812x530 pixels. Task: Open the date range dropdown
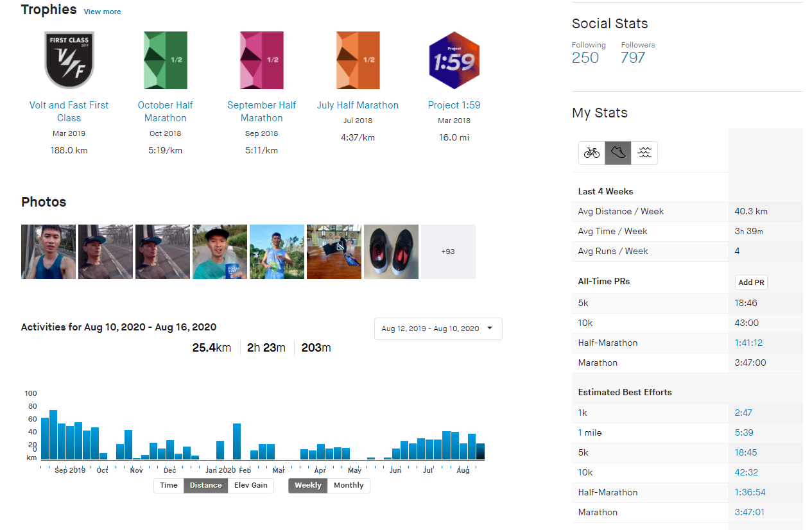click(x=438, y=329)
